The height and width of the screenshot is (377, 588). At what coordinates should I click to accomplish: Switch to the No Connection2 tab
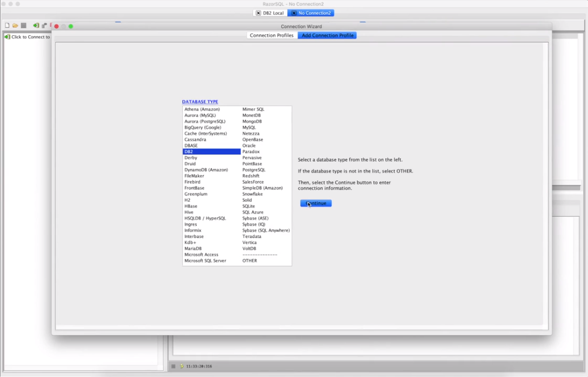(315, 12)
